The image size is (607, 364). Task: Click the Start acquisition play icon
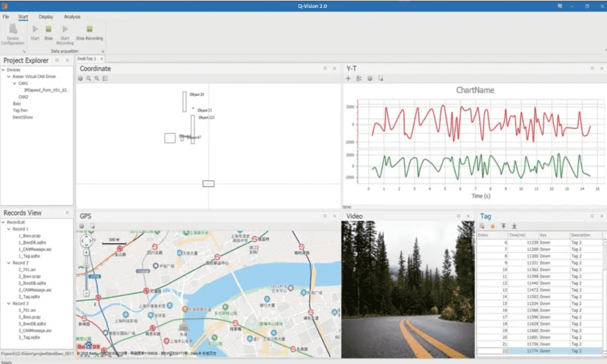pyautogui.click(x=35, y=29)
